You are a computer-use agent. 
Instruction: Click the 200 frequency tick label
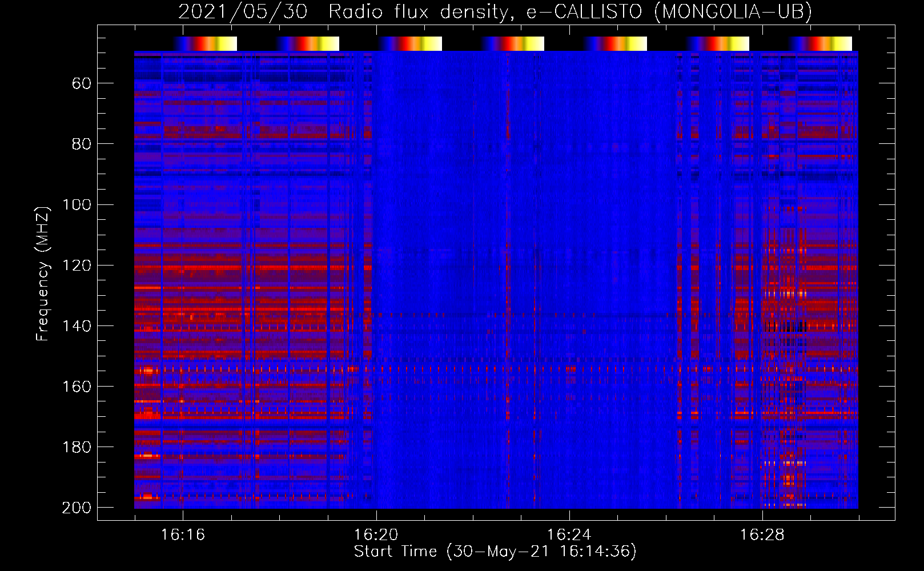[x=77, y=508]
